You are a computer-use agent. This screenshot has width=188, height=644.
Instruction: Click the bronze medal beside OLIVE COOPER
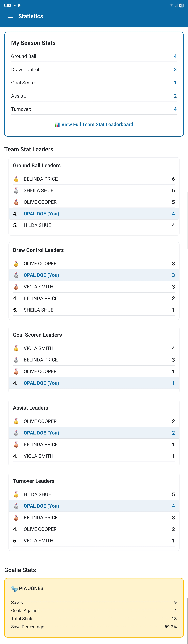tap(16, 202)
